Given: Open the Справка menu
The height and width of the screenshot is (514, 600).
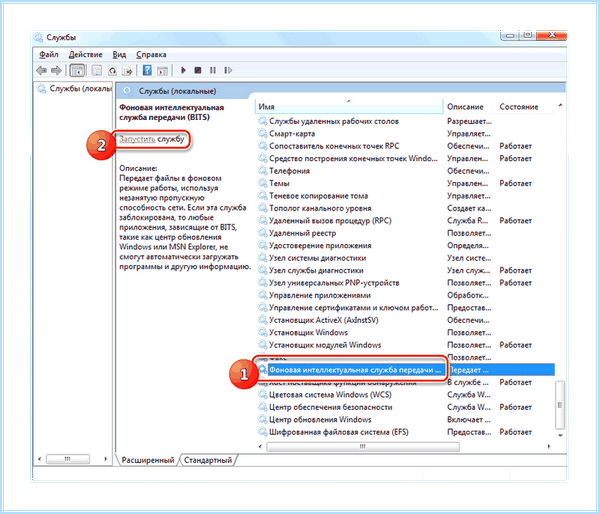Looking at the screenshot, I should 151,54.
